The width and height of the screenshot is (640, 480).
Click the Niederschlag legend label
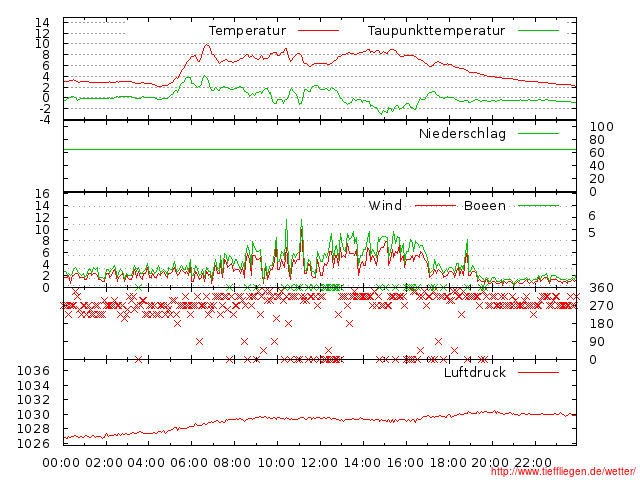[x=462, y=133]
